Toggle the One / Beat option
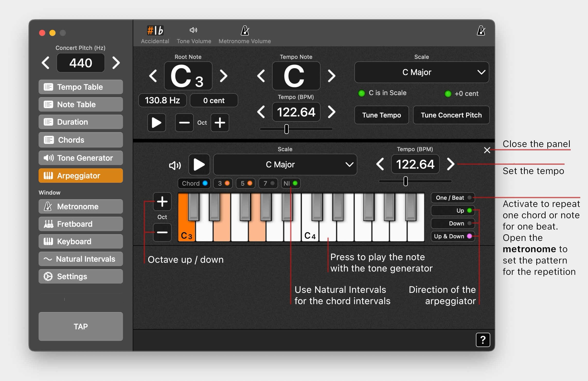 point(453,198)
